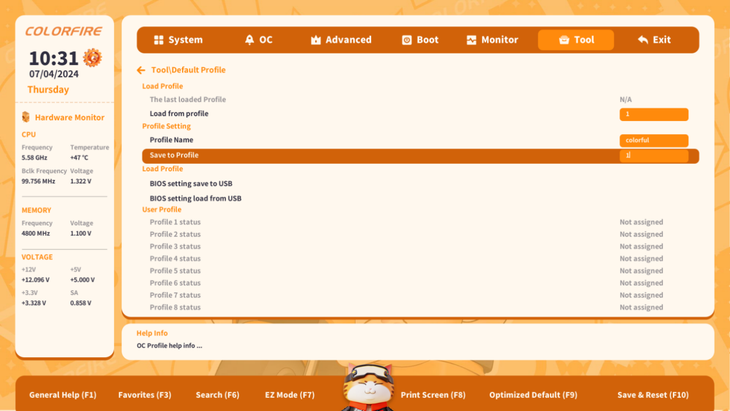Click the Exit arrow icon
This screenshot has width=730, height=411.
(x=642, y=40)
